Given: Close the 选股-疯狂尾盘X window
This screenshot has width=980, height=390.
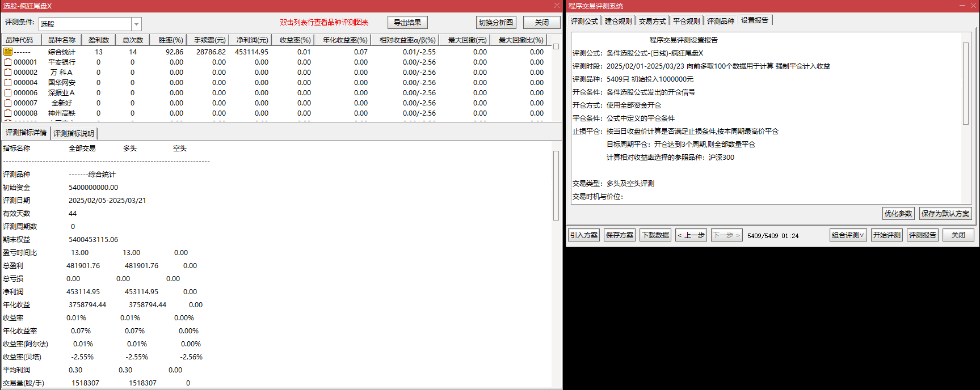Looking at the screenshot, I should (557, 6).
